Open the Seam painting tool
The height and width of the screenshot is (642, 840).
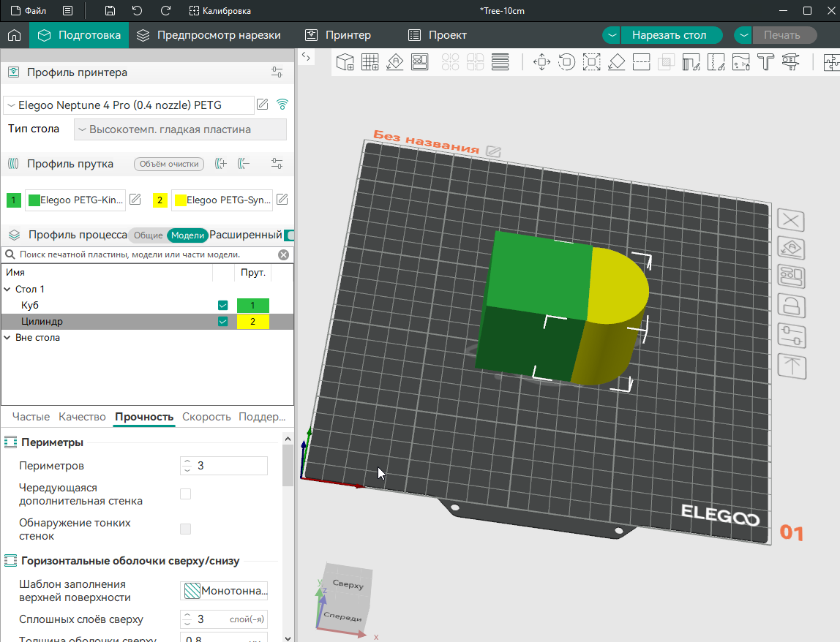pos(716,62)
